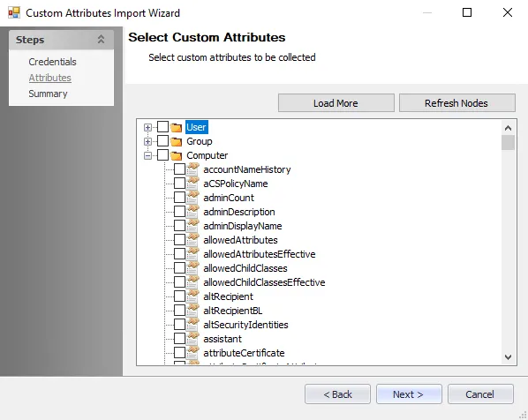Select the adminDescription attribute label
528x420 pixels.
tap(239, 212)
